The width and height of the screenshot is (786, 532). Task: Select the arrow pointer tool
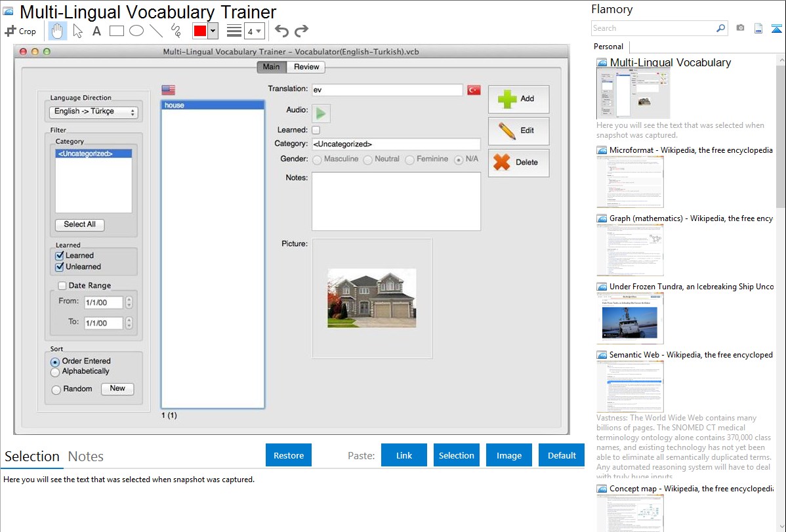pyautogui.click(x=77, y=31)
